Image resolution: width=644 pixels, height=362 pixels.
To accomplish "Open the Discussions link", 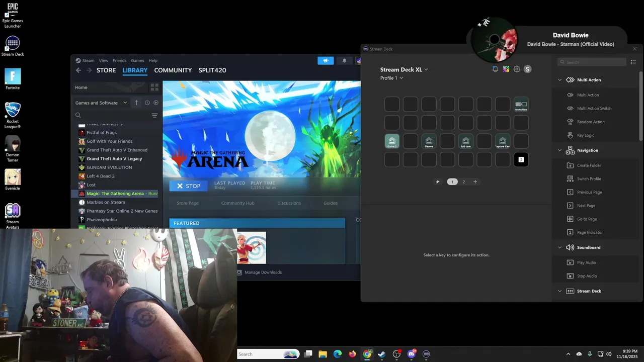I will tap(289, 203).
